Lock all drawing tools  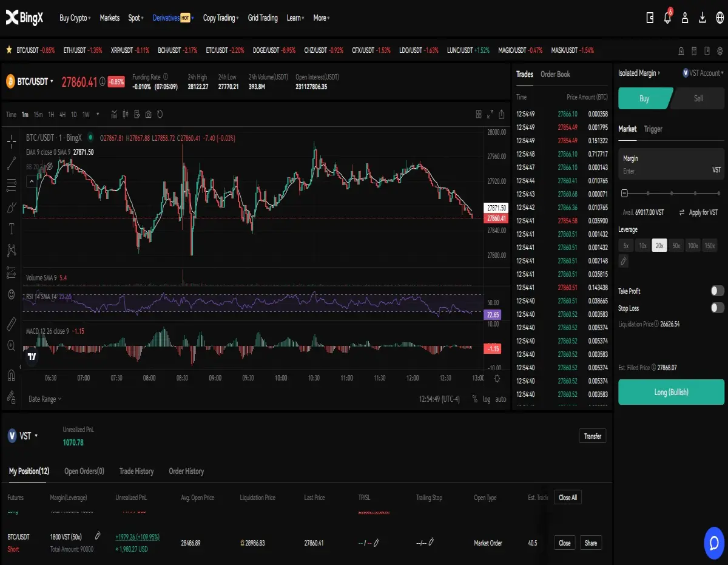pos(11,397)
